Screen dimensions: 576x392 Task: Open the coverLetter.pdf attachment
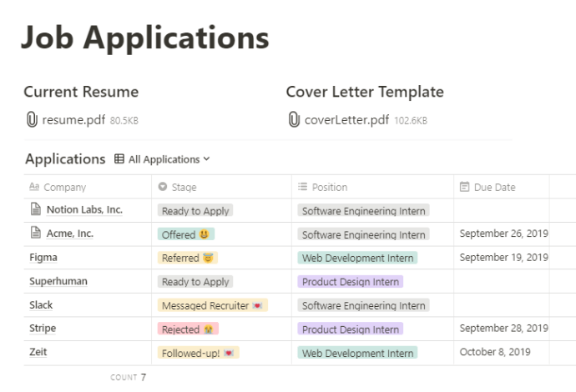tap(346, 120)
